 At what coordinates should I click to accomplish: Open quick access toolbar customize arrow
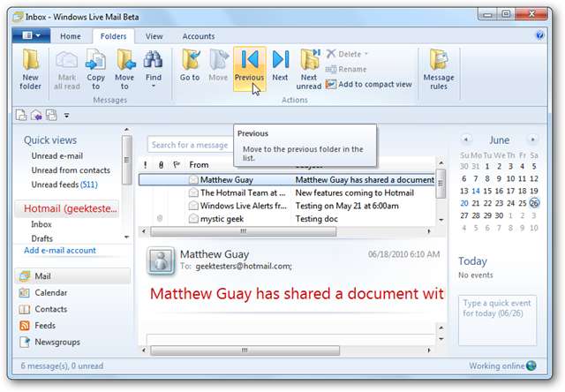(67, 116)
